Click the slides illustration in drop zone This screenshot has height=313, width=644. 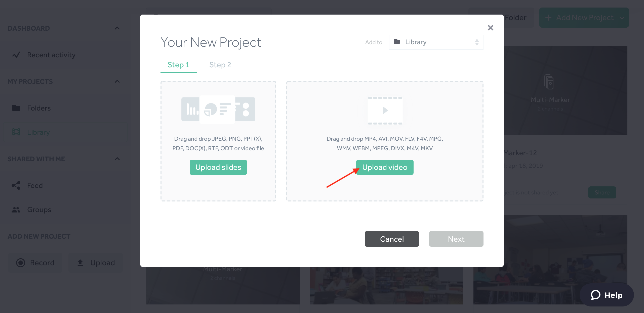click(218, 109)
